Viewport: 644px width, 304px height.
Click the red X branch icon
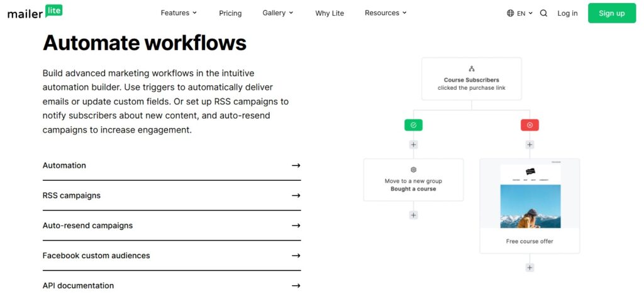click(x=530, y=125)
